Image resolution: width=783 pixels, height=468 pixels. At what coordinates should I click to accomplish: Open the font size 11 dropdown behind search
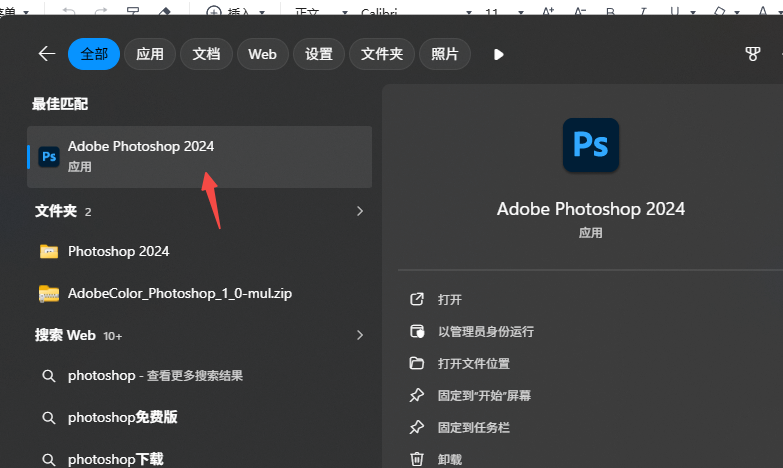point(520,12)
